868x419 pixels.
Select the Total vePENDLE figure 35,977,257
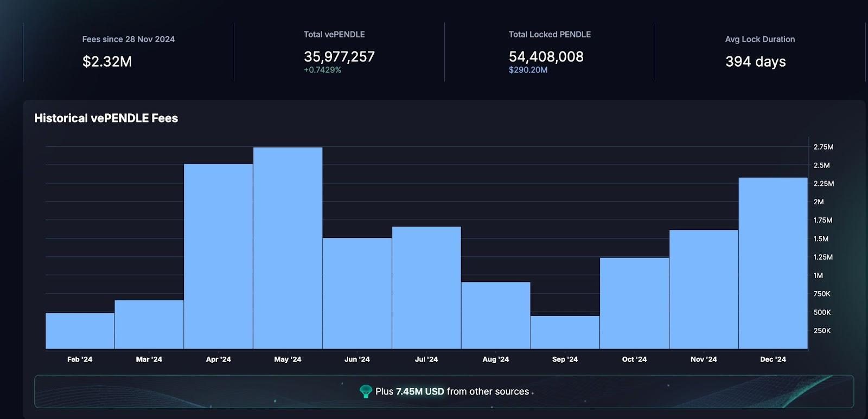[339, 57]
